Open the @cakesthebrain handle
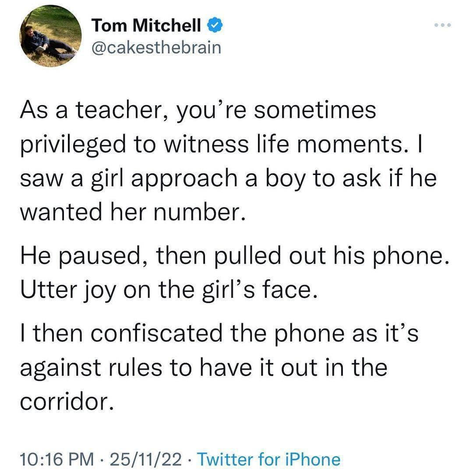Image resolution: width=473 pixels, height=476 pixels. pyautogui.click(x=156, y=47)
